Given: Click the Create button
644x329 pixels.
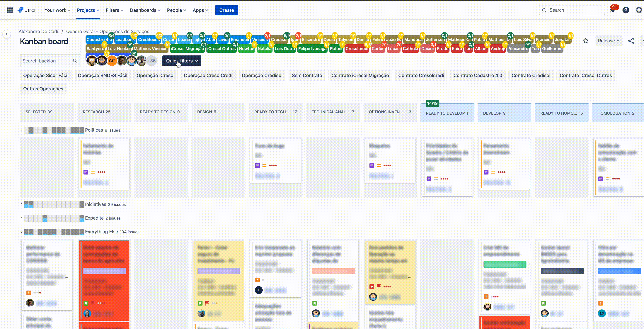Looking at the screenshot, I should [x=226, y=10].
